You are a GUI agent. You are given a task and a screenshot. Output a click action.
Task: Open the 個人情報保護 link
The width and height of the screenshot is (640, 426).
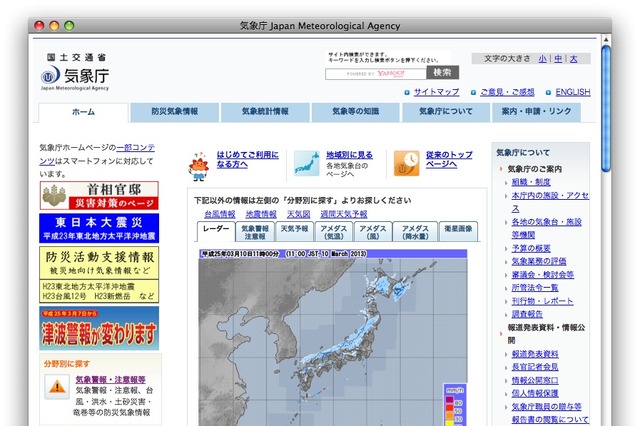pos(535,393)
